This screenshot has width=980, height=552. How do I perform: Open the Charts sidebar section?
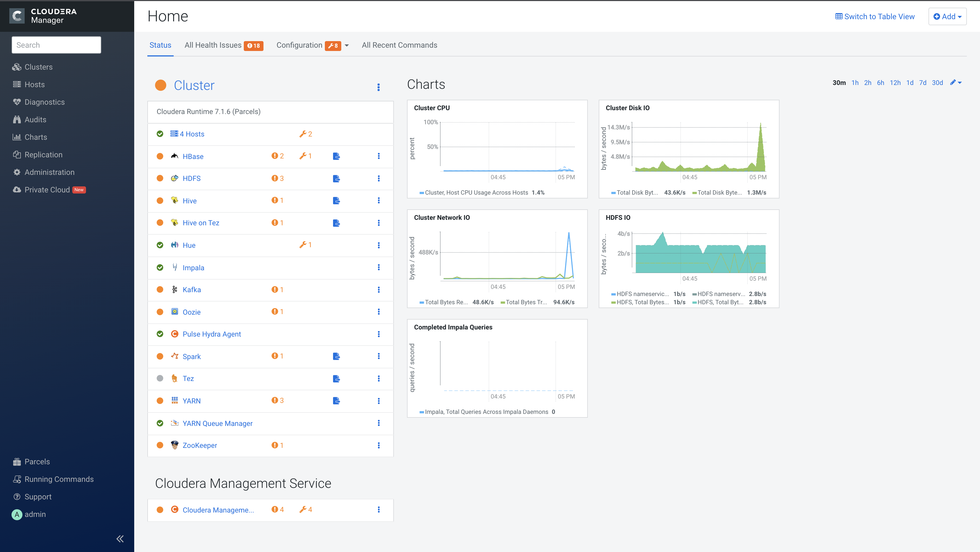[30, 137]
